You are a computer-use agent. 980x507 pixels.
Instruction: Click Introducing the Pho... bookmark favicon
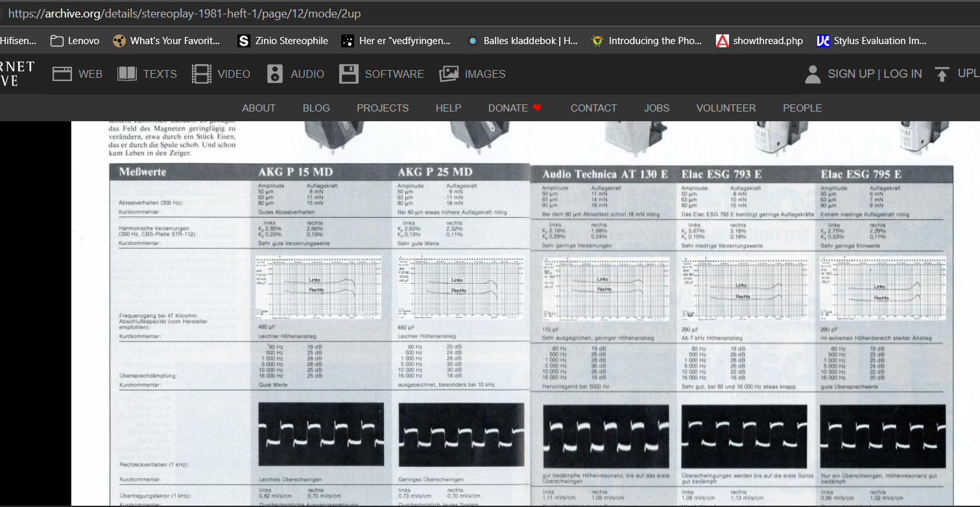597,41
